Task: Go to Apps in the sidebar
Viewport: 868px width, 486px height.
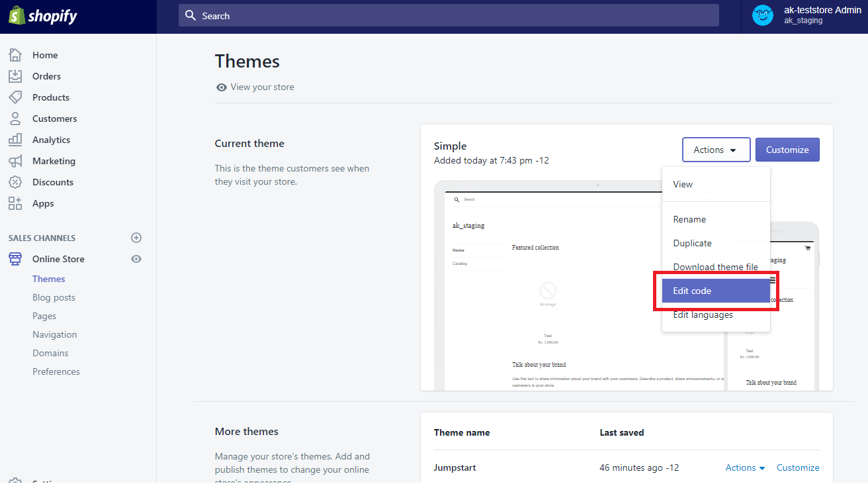Action: click(43, 203)
